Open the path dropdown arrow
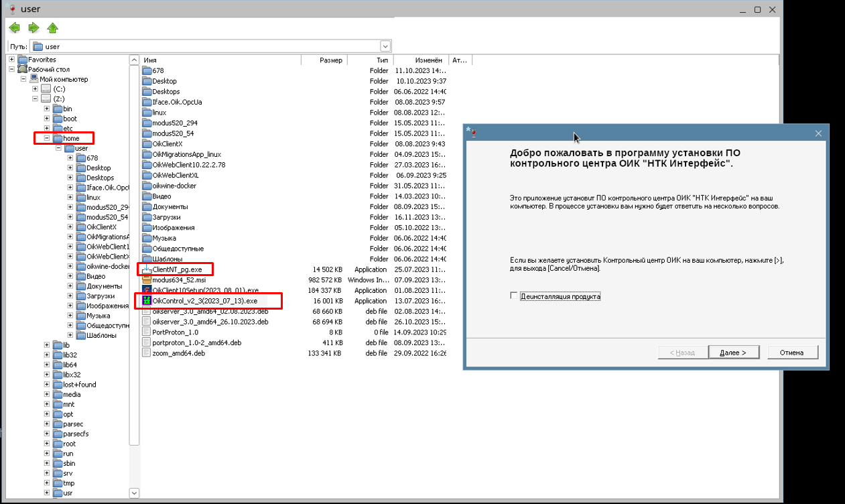 pos(385,46)
